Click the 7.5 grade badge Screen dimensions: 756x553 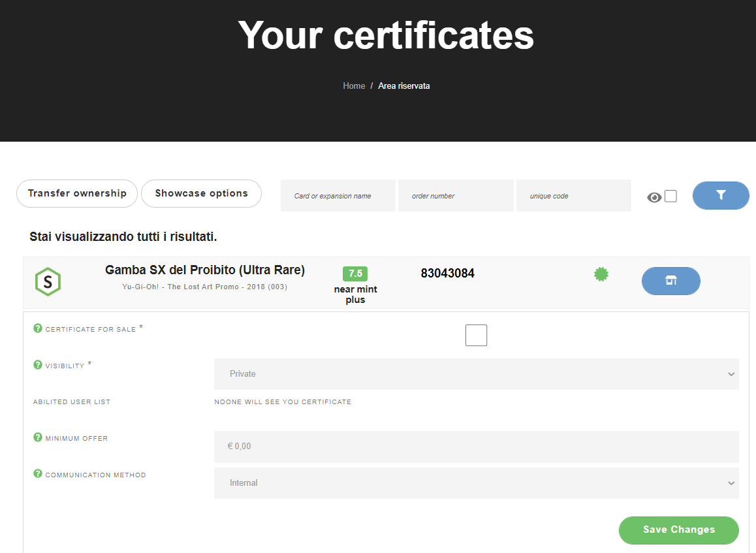tap(355, 274)
